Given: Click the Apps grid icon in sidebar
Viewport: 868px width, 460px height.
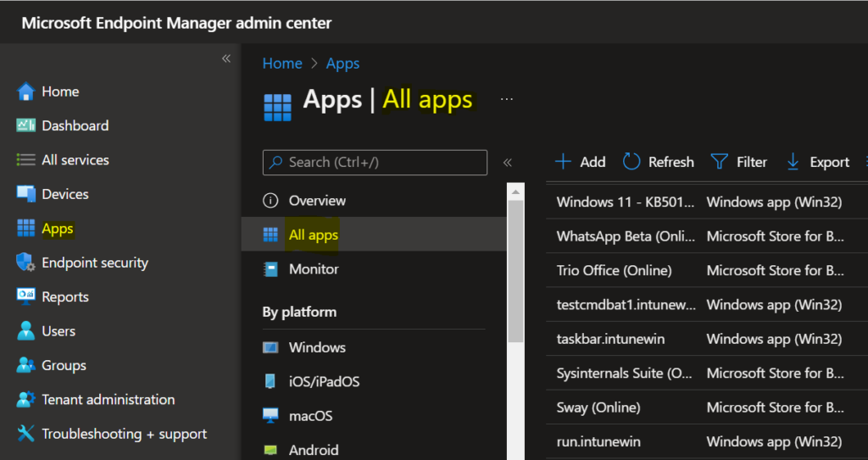Looking at the screenshot, I should [25, 228].
